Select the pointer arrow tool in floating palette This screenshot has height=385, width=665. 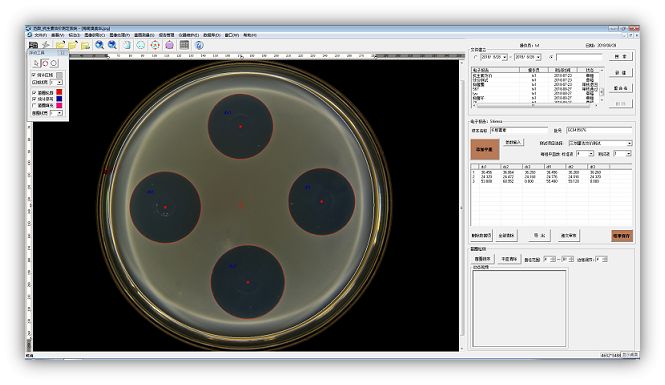(36, 63)
